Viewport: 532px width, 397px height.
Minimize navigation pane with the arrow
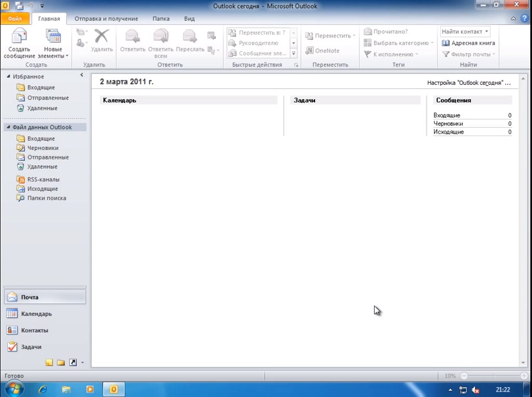(x=82, y=75)
